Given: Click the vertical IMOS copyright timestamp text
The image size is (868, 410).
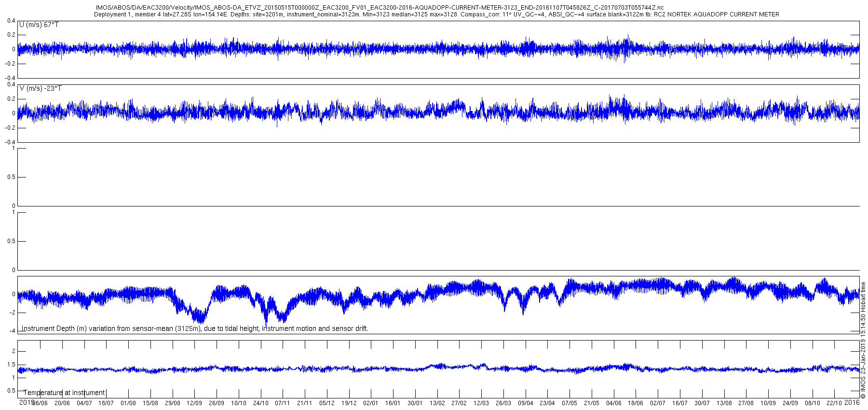Looking at the screenshot, I should coord(863,341).
